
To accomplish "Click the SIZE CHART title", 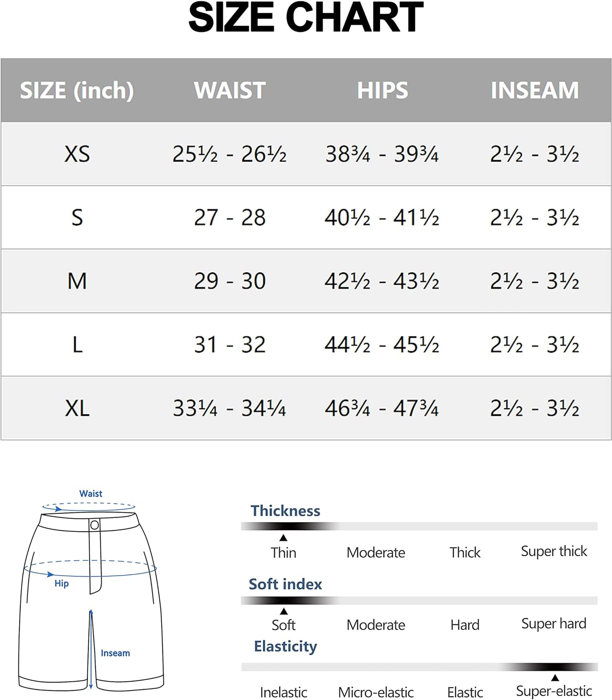I will [306, 18].
